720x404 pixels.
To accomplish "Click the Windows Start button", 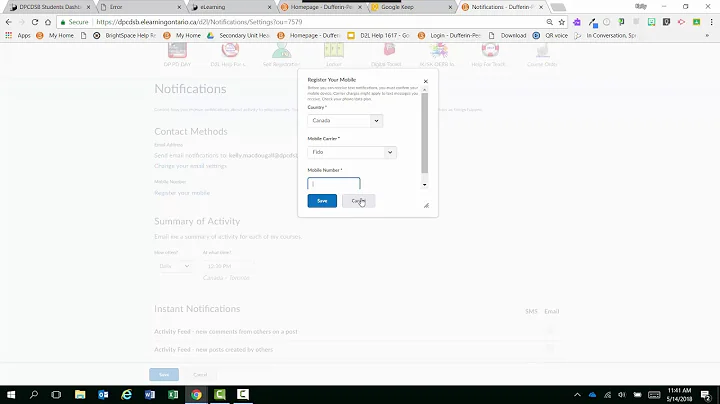I will pyautogui.click(x=11, y=395).
